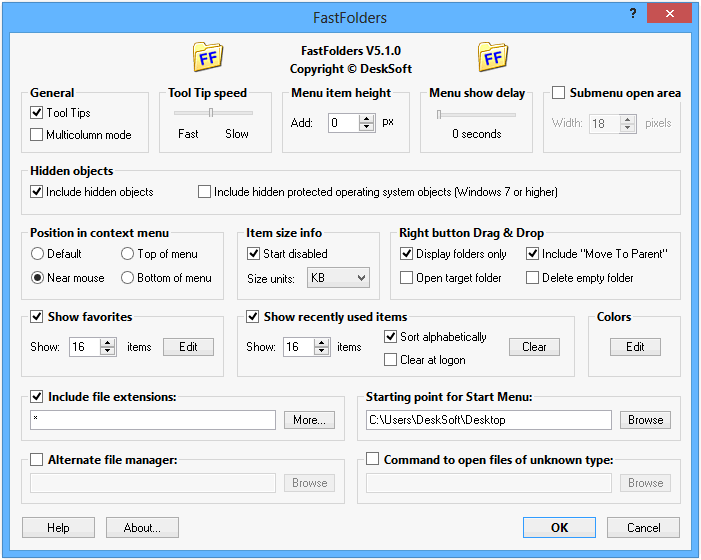Open the Help button

coord(58,528)
